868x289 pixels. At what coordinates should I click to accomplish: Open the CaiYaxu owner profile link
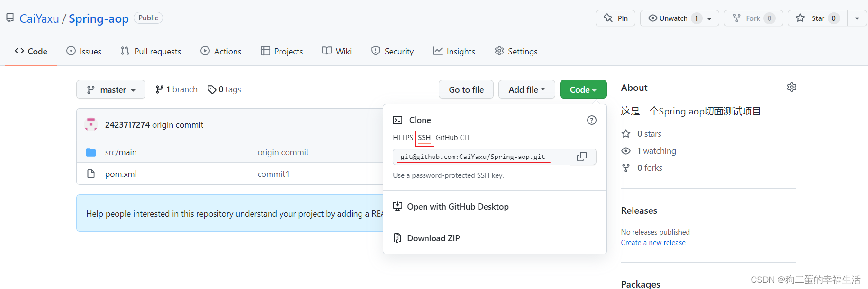(x=39, y=18)
